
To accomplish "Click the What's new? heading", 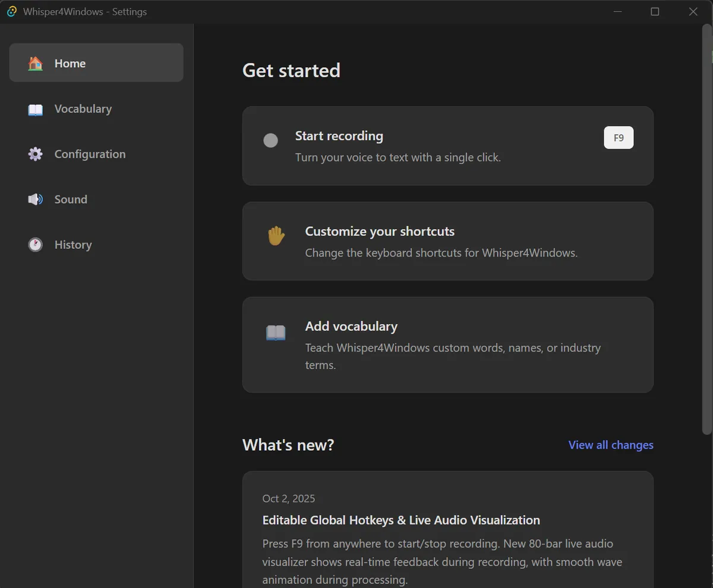I will 288,445.
